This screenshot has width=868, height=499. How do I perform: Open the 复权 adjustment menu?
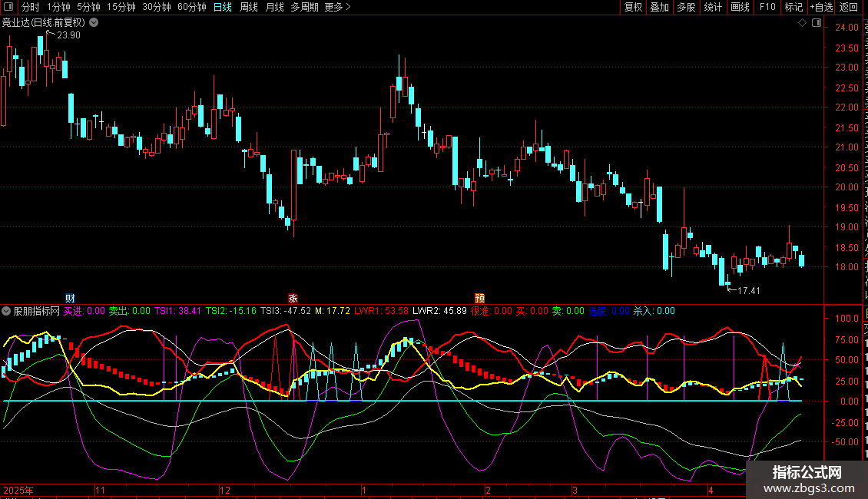(633, 7)
